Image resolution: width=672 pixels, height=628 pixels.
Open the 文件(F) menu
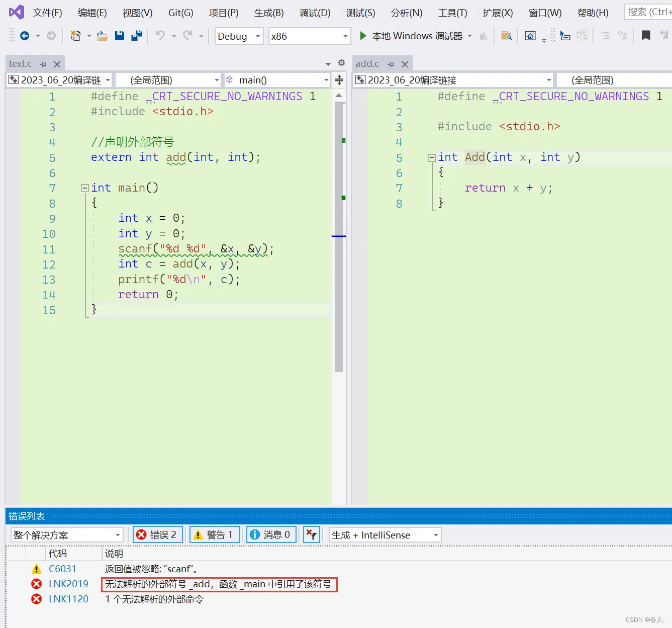[x=48, y=13]
